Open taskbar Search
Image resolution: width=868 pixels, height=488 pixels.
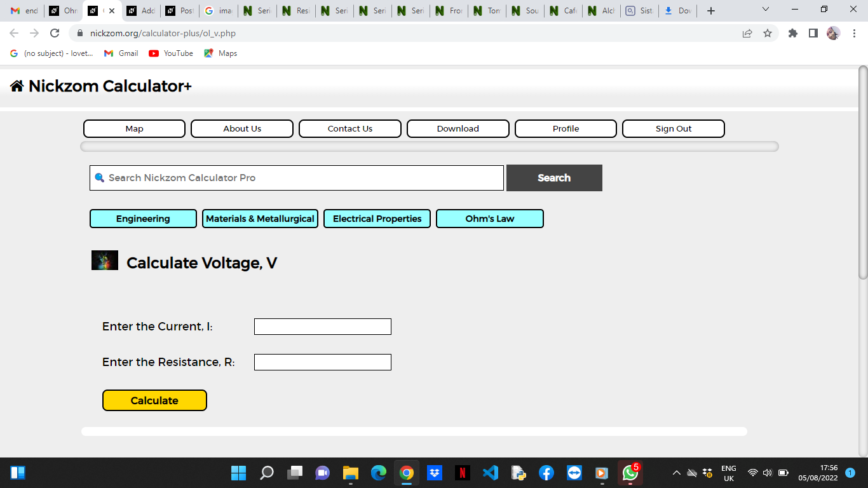[x=267, y=473]
